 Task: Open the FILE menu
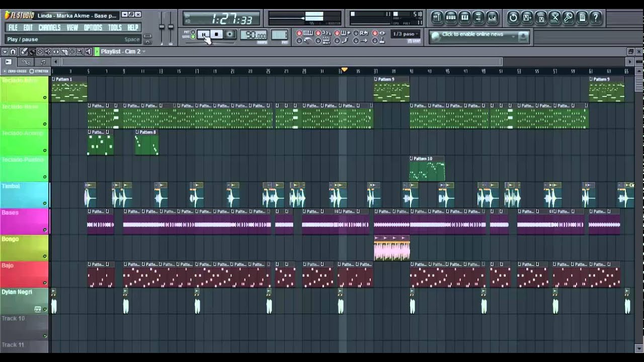click(13, 28)
